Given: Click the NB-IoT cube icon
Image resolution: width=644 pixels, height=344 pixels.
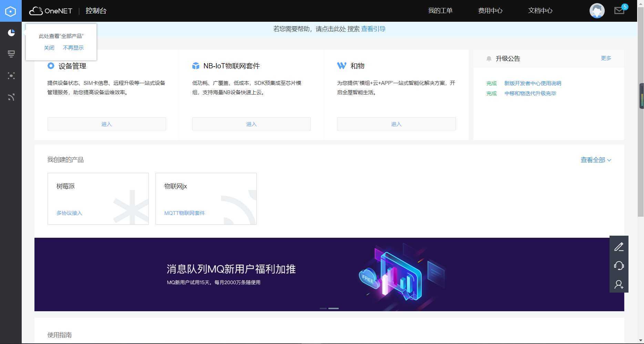Looking at the screenshot, I should (x=196, y=66).
